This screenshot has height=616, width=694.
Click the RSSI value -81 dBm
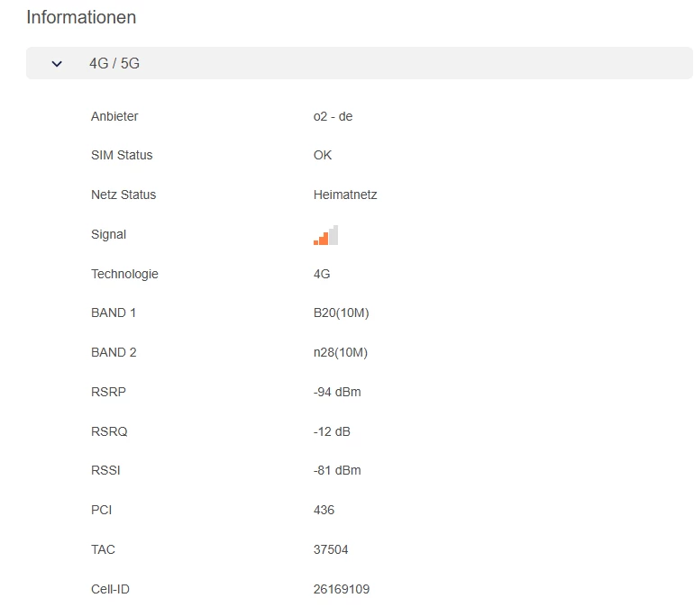337,470
